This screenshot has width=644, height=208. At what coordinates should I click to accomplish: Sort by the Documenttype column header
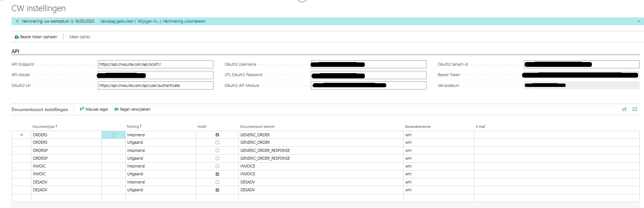coord(44,127)
